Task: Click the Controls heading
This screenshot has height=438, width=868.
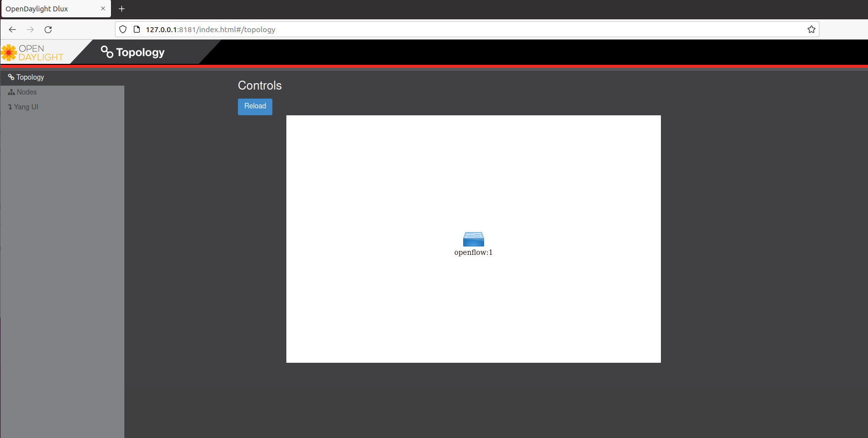Action: [x=260, y=86]
